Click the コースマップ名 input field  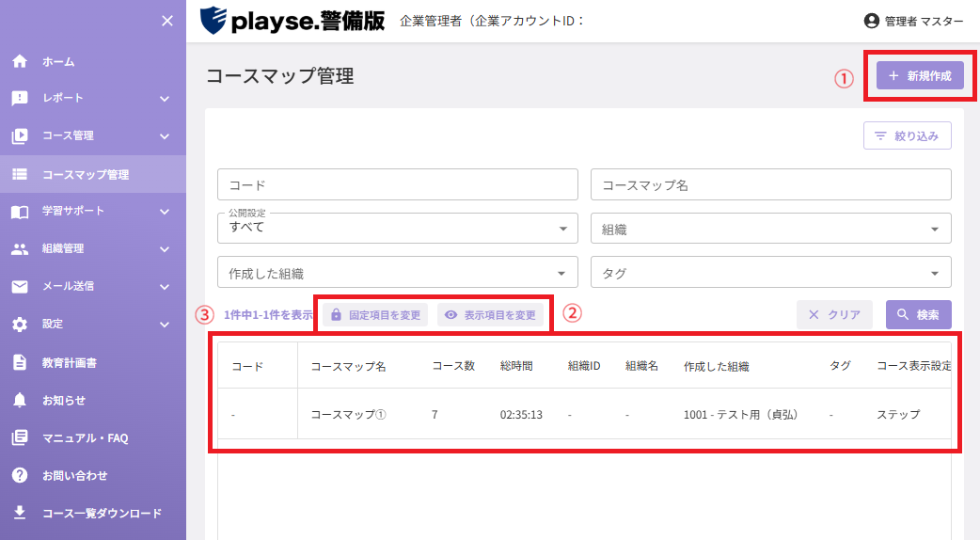click(x=770, y=184)
